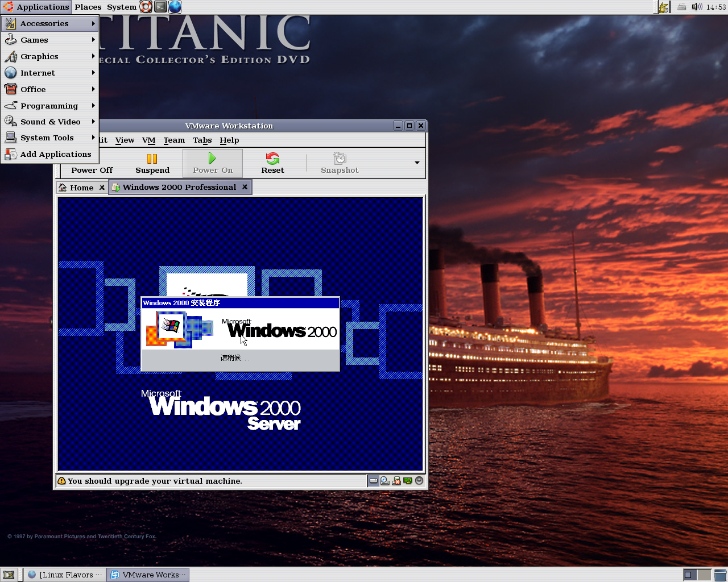Viewport: 728px width, 582px height.
Task: Click the disconnected floppy status icon
Action: pyautogui.click(x=396, y=481)
